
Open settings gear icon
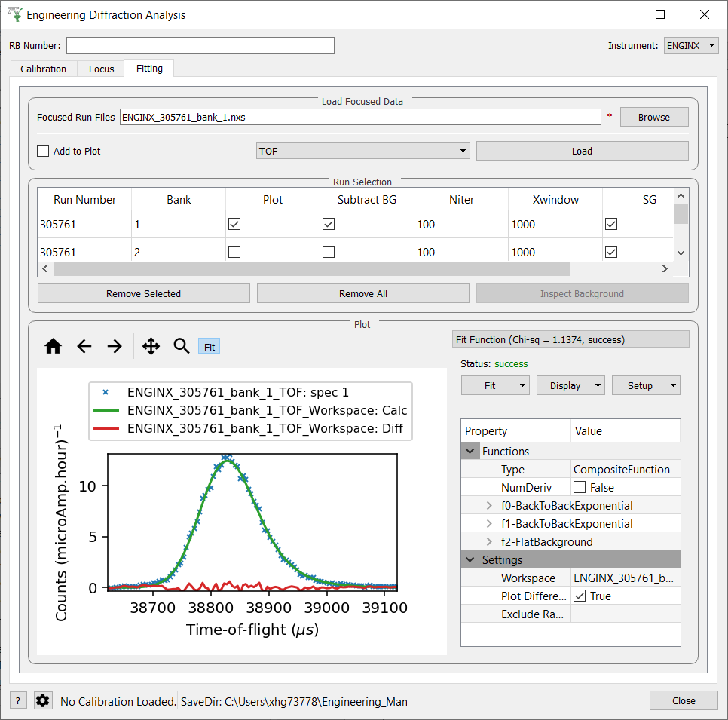coord(43,700)
